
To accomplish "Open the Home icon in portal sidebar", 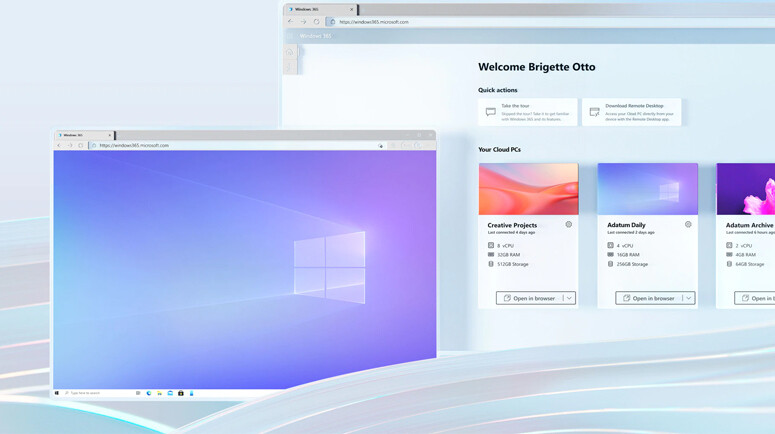I will click(290, 52).
